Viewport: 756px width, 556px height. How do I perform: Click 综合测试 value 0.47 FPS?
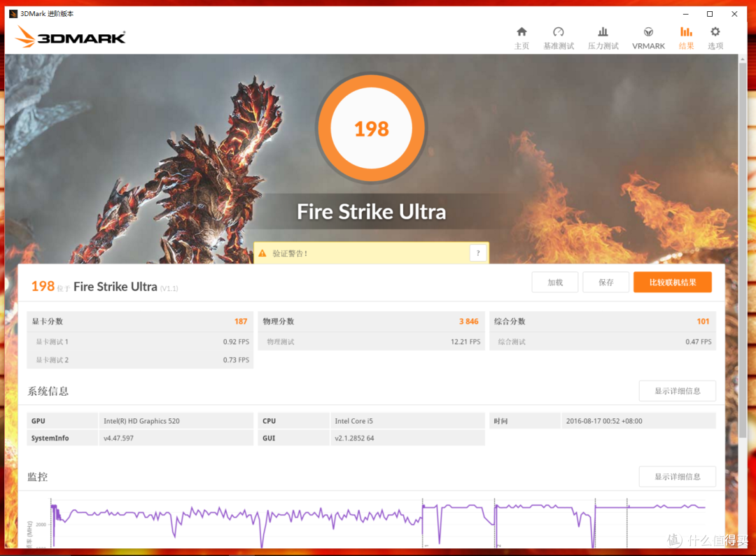coord(698,341)
